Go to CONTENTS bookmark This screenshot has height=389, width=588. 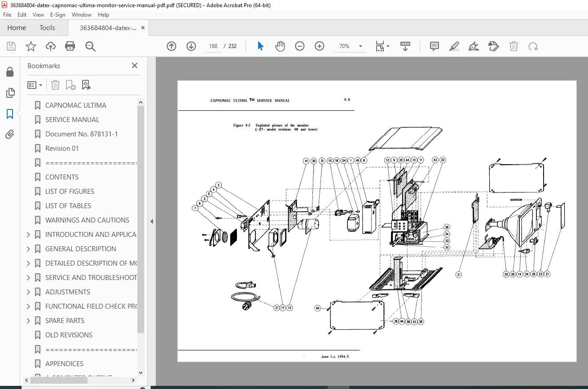(62, 177)
